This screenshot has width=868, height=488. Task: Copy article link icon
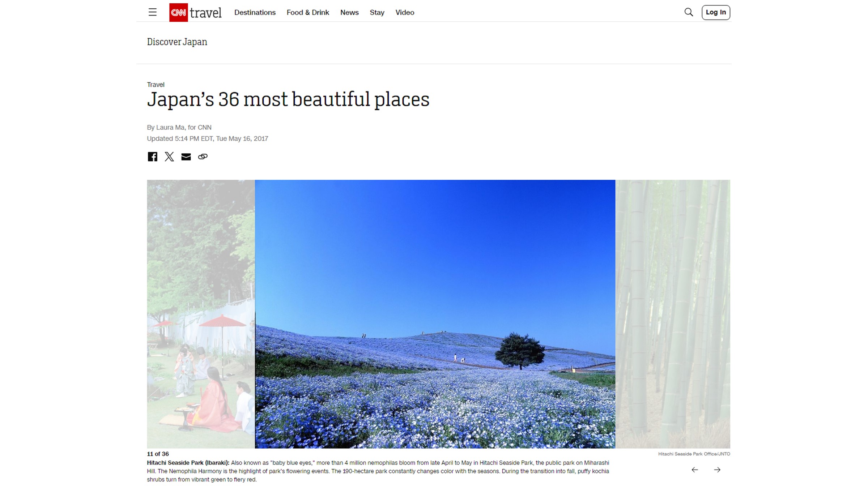(x=203, y=157)
